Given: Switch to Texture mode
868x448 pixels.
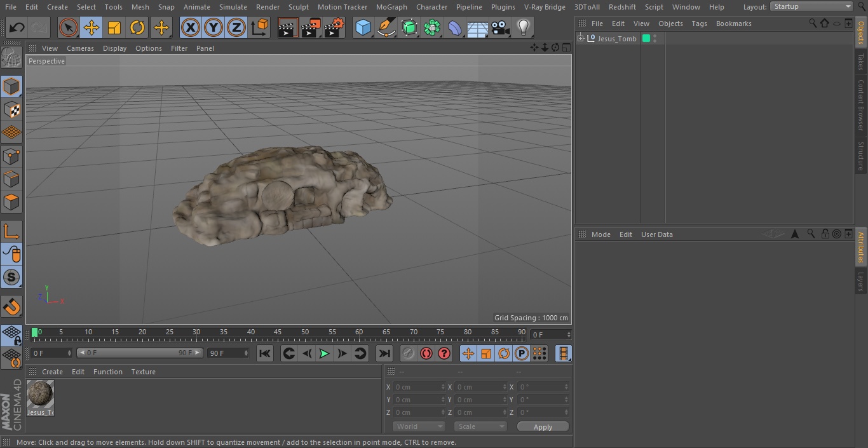Looking at the screenshot, I should tap(11, 109).
